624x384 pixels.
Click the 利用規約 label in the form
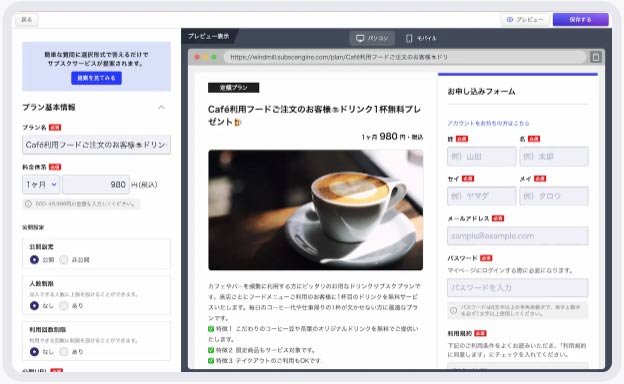(460, 333)
